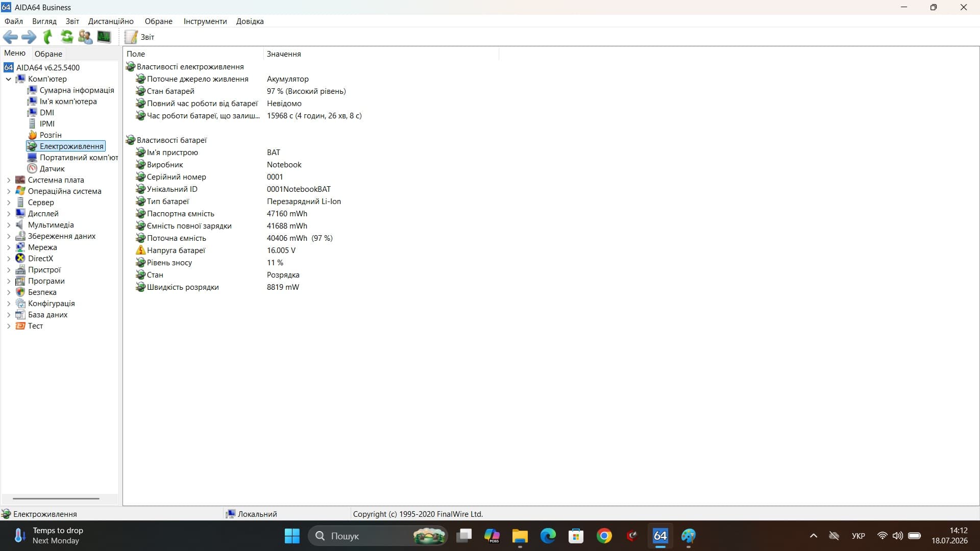
Task: Open the Вигляд menu
Action: point(44,21)
